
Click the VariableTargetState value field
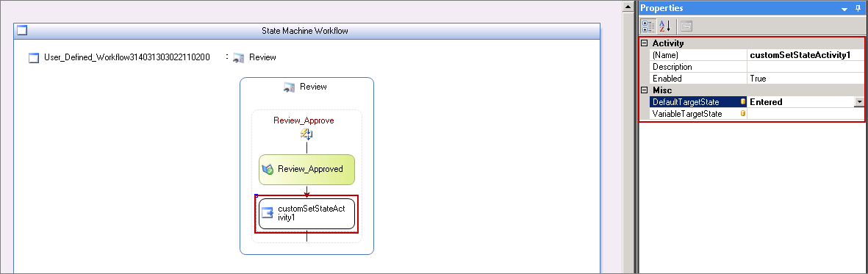(806, 113)
